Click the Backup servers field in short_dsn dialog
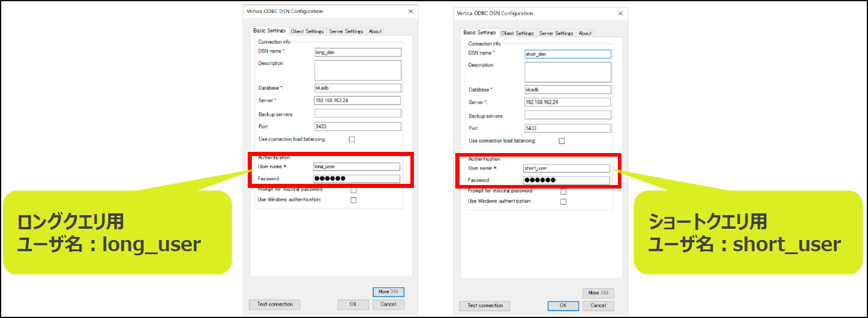 [x=568, y=115]
